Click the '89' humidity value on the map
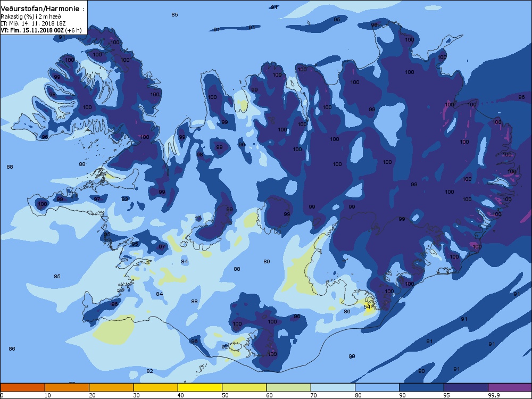 (267, 262)
